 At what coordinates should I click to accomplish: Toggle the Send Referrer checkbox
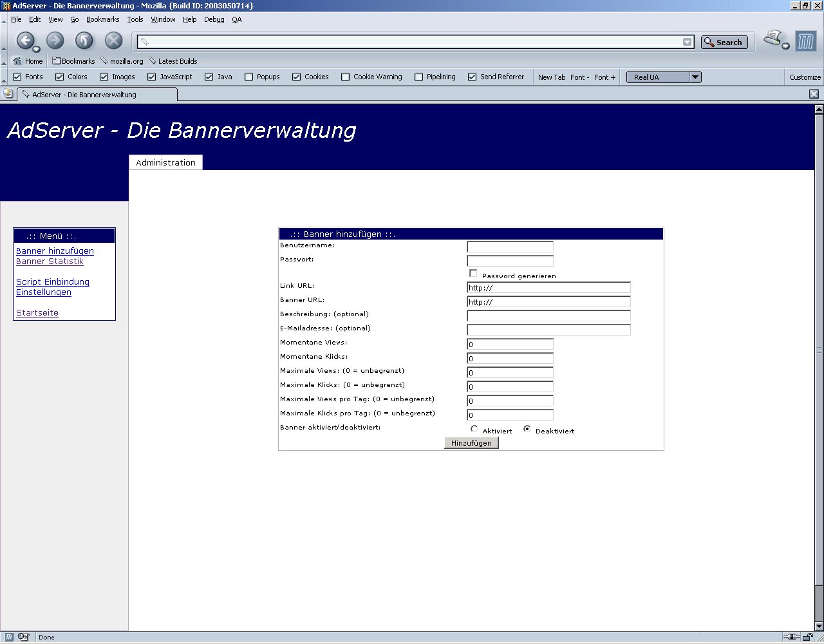(473, 77)
